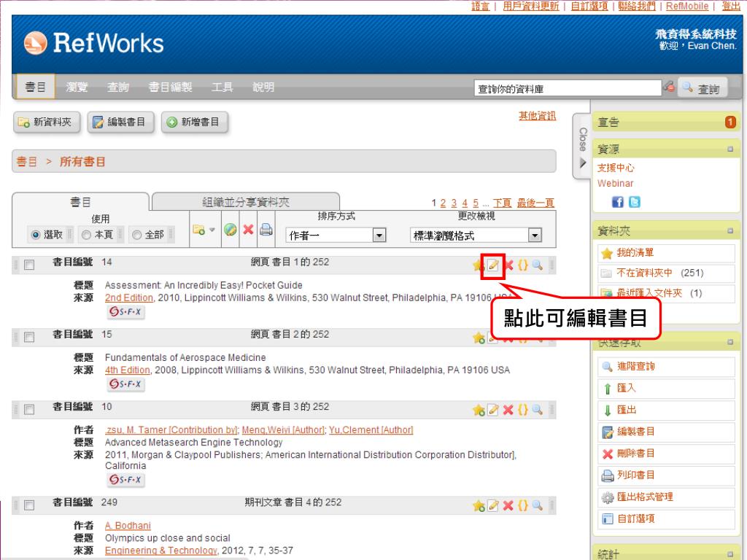
Task: Edit reference 10 with pencil icon
Action: 493,410
